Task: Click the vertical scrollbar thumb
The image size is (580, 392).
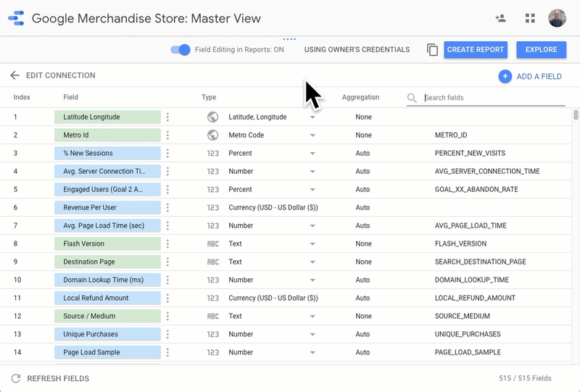Action: (x=576, y=114)
